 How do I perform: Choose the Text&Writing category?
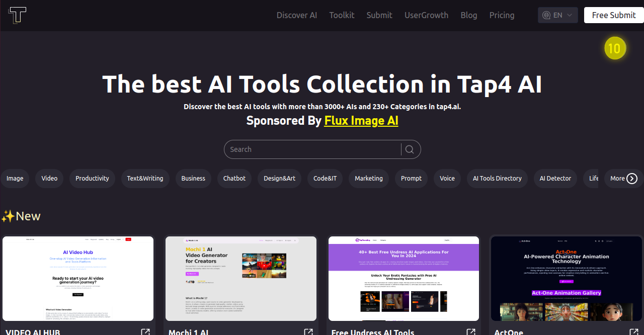tap(145, 179)
